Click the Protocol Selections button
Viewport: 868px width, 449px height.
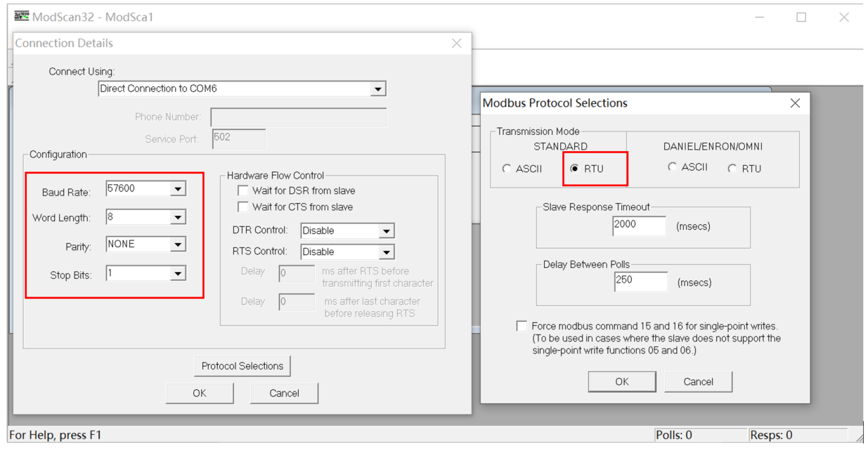(x=242, y=366)
